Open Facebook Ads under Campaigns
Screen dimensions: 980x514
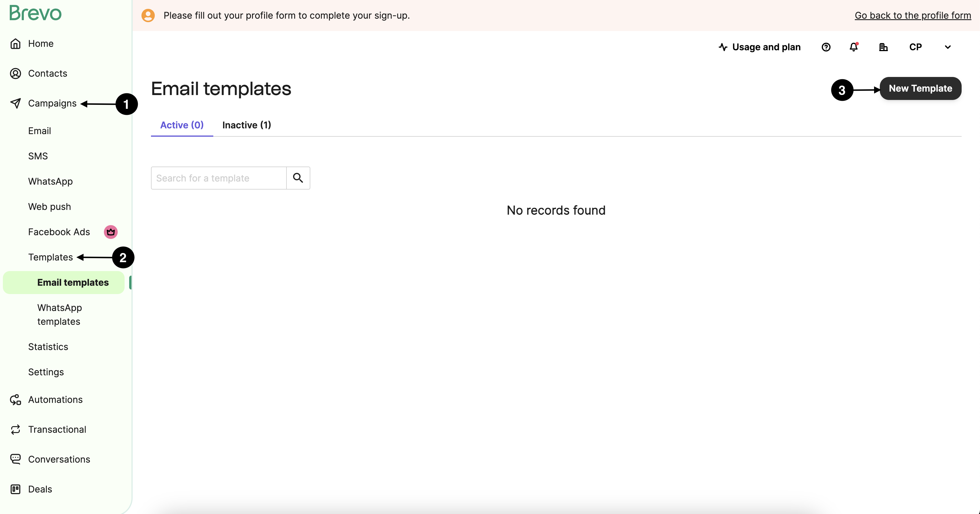pos(59,232)
